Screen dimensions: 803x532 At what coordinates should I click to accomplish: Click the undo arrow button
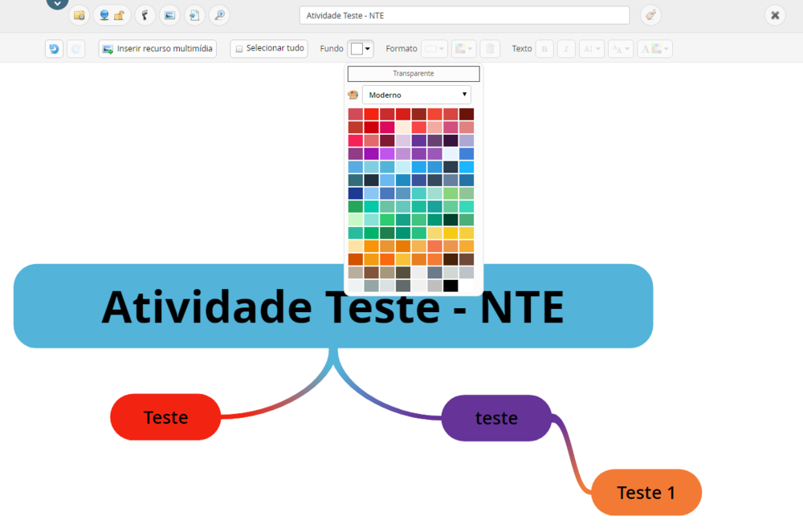tap(54, 49)
